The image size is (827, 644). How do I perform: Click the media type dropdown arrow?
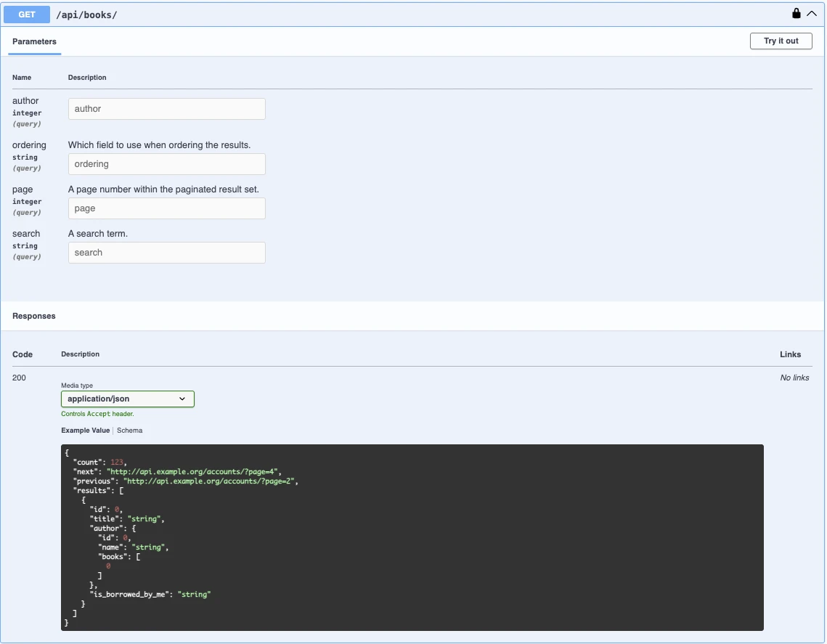click(182, 399)
